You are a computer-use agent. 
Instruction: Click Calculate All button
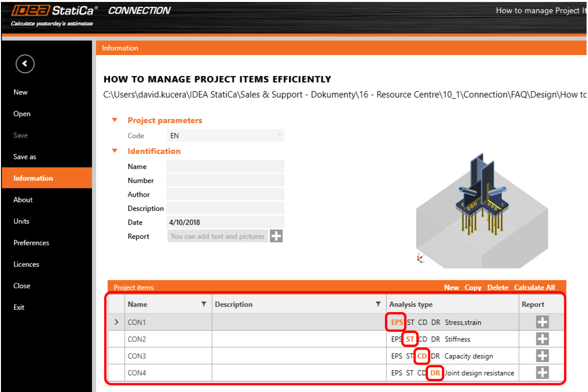(534, 287)
